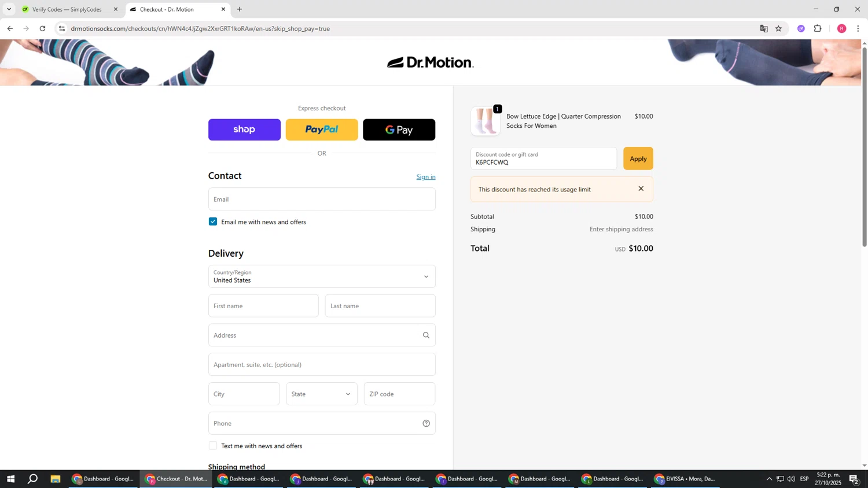Open the taskbar clock and date
868x488 pixels.
[829, 479]
